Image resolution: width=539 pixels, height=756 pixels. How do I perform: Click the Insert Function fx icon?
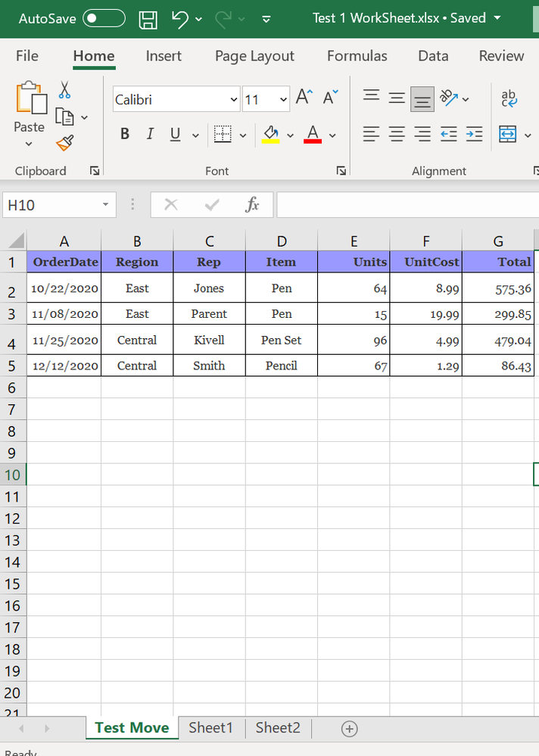click(252, 204)
